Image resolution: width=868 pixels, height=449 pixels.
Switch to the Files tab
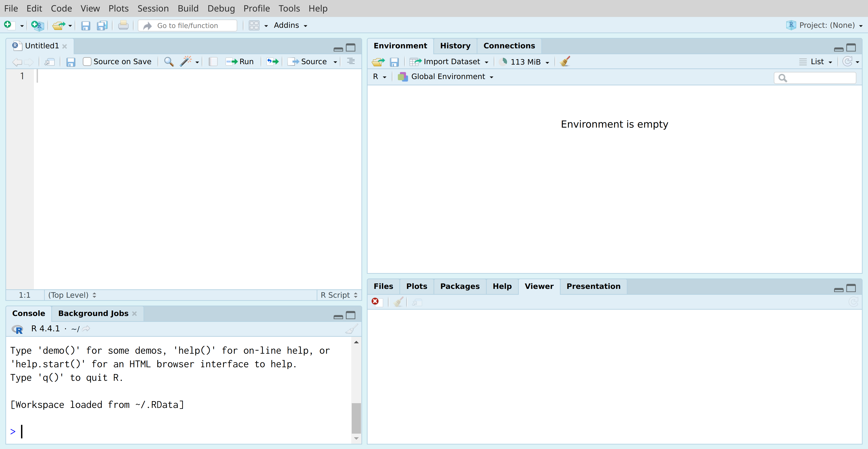[x=383, y=286]
